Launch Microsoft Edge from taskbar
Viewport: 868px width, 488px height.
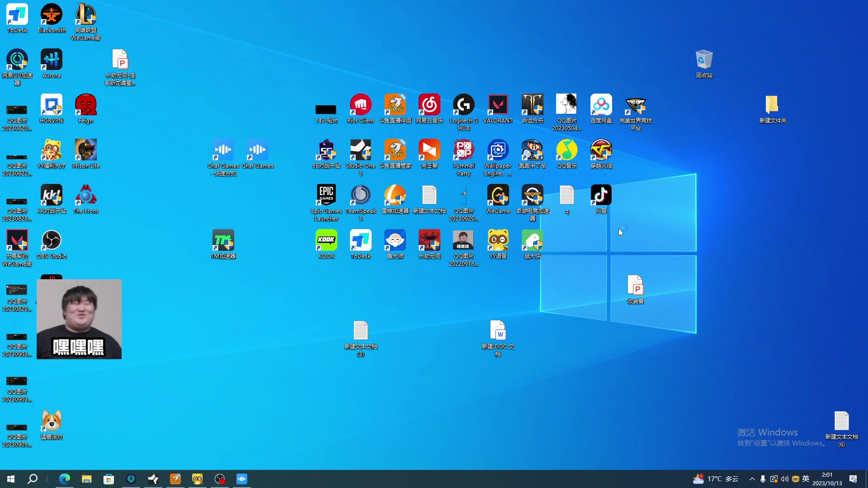click(65, 479)
